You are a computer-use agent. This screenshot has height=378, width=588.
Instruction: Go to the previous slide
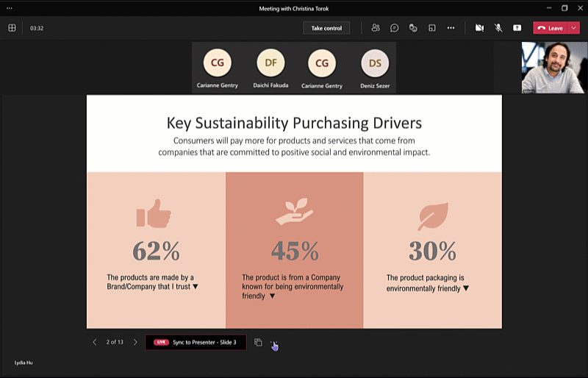pos(94,342)
